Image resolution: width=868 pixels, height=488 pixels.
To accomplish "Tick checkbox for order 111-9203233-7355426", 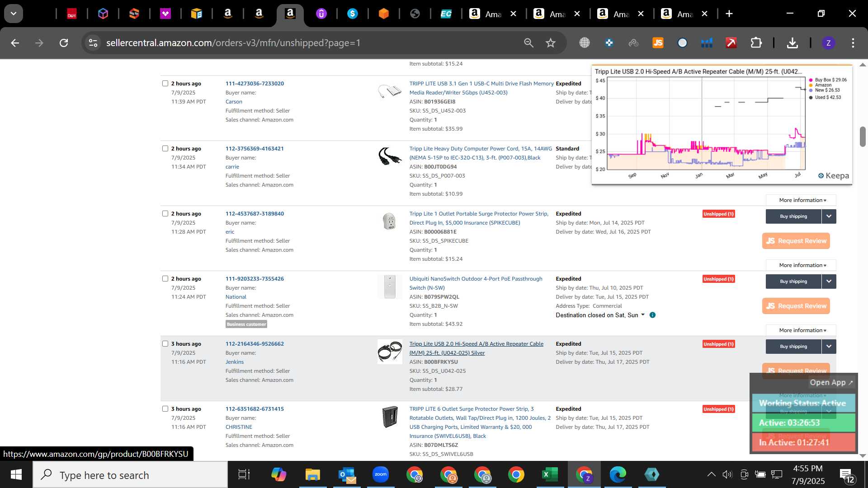I will pyautogui.click(x=165, y=278).
